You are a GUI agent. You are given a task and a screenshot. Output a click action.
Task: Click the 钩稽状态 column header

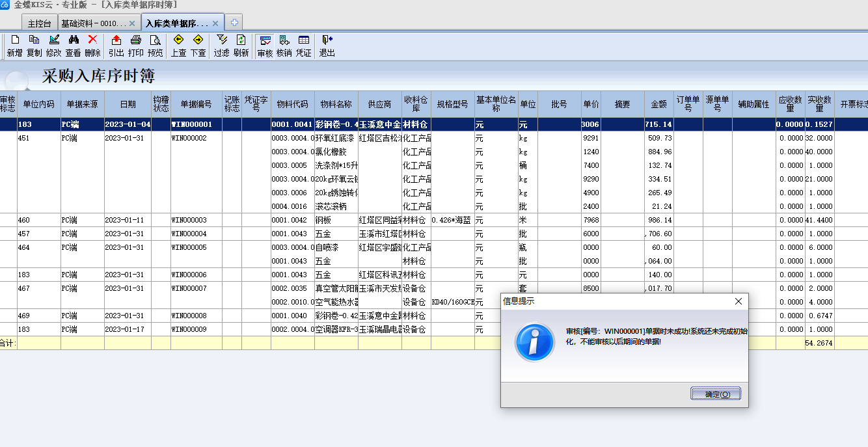point(161,104)
